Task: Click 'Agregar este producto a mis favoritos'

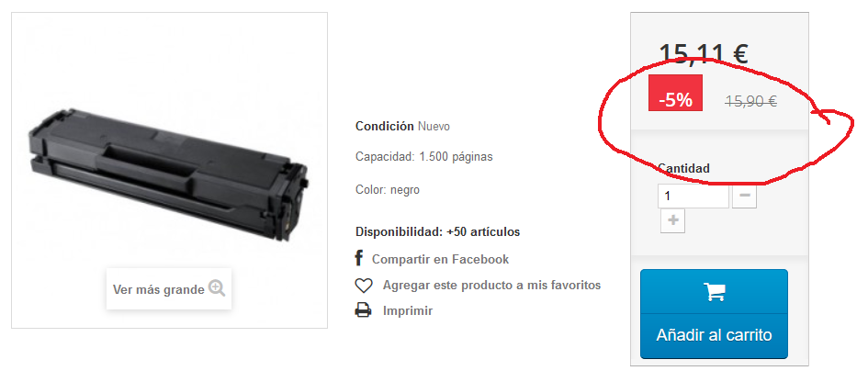Action: tap(491, 285)
